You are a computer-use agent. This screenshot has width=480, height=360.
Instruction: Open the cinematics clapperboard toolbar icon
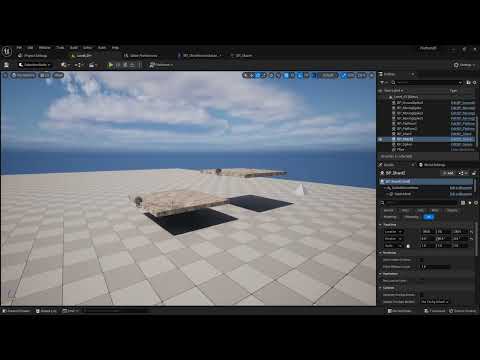(x=93, y=65)
